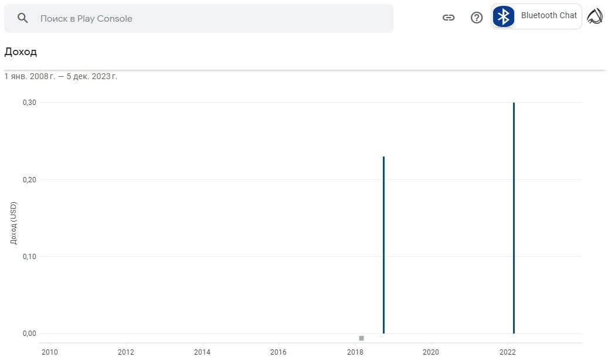The width and height of the screenshot is (608, 364).
Task: Click the '2022' x-axis label
Action: (x=508, y=352)
